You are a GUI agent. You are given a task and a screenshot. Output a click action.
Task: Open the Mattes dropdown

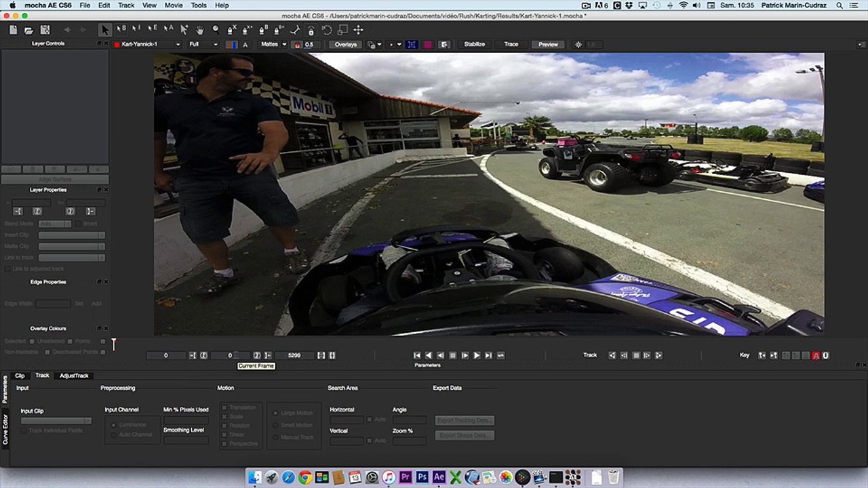pyautogui.click(x=273, y=45)
